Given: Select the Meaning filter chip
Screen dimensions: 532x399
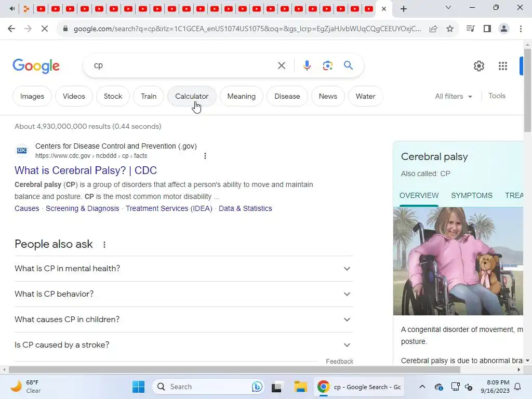Looking at the screenshot, I should [241, 96].
